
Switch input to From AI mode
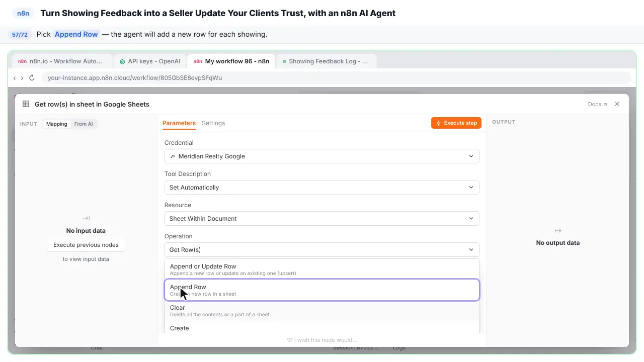pyautogui.click(x=84, y=124)
